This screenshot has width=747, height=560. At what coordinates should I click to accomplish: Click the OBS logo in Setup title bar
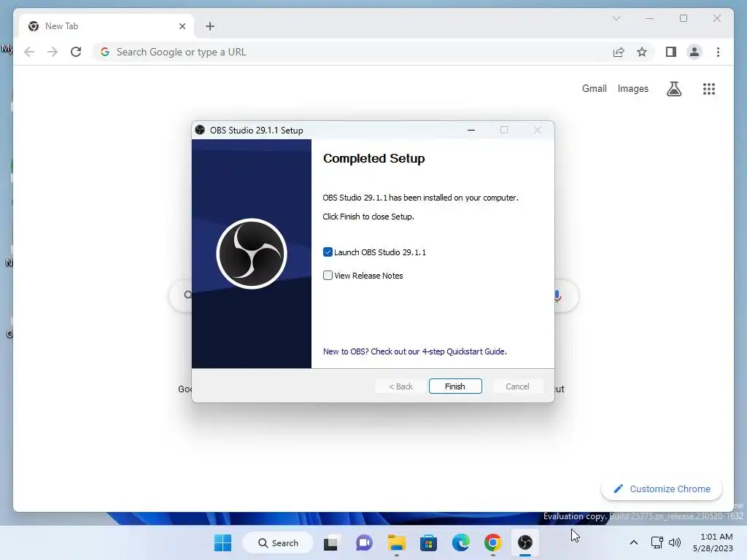tap(200, 130)
